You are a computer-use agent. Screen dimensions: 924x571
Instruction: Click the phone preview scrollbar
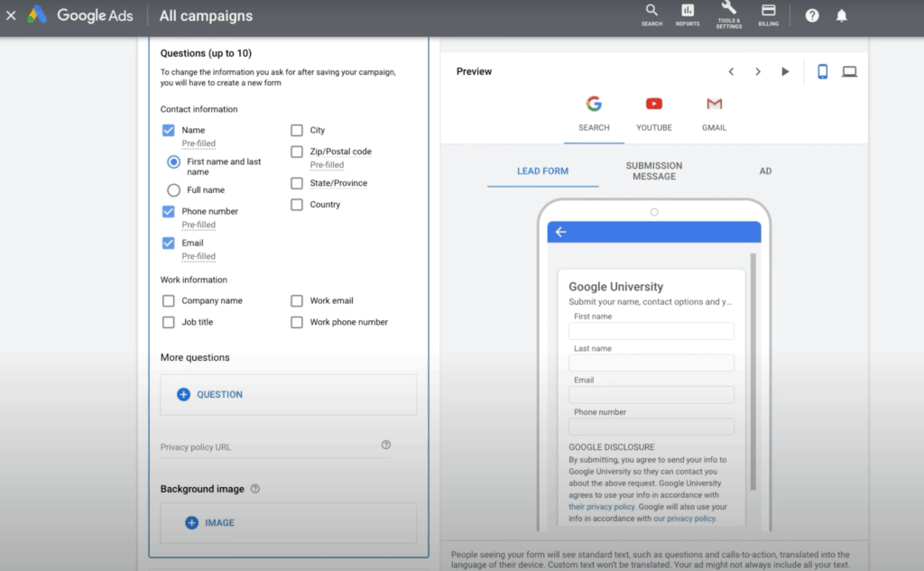(x=753, y=372)
